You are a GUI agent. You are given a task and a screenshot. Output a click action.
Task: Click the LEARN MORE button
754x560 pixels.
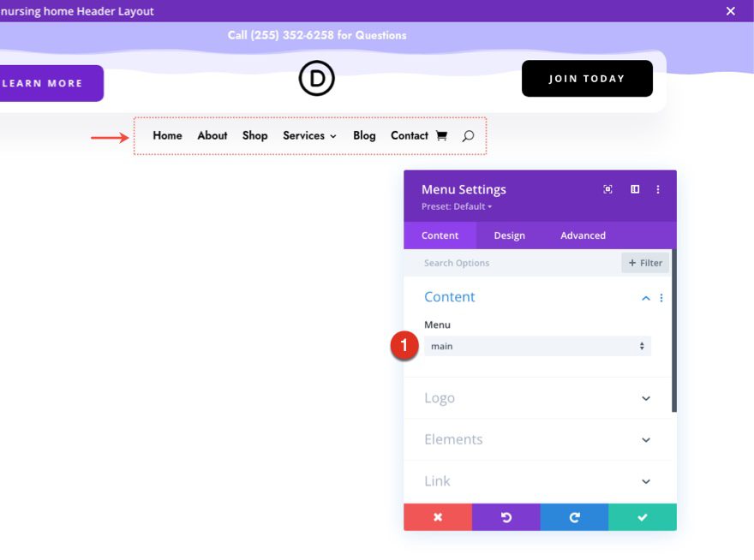41,83
